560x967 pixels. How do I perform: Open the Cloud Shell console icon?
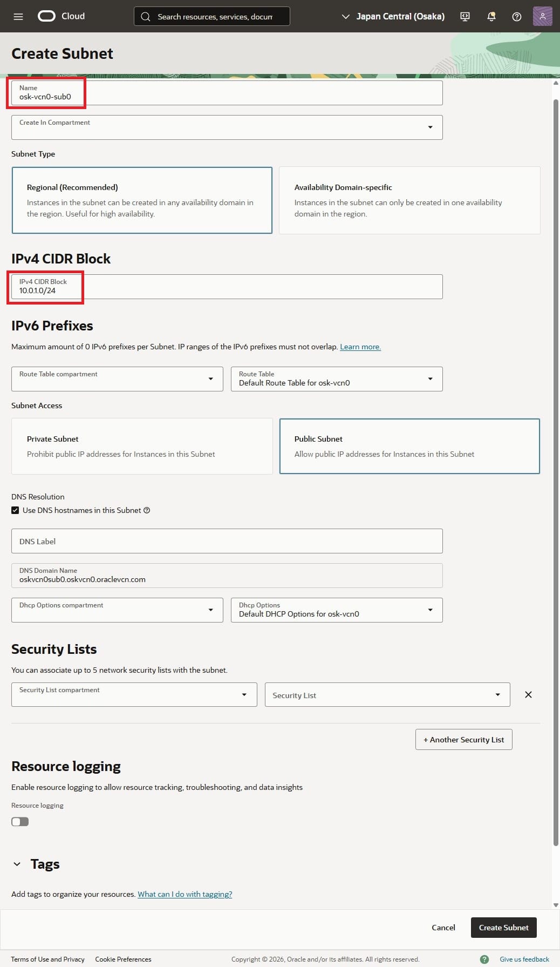click(465, 16)
